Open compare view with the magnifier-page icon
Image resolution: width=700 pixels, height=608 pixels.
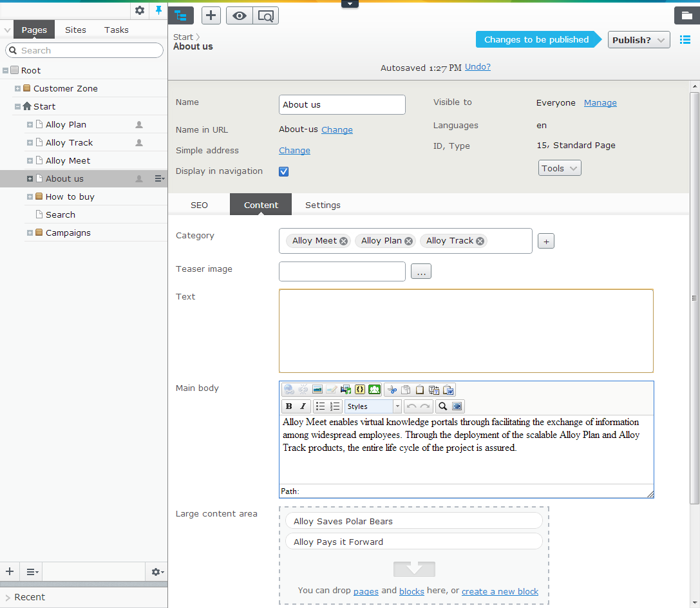click(x=265, y=15)
